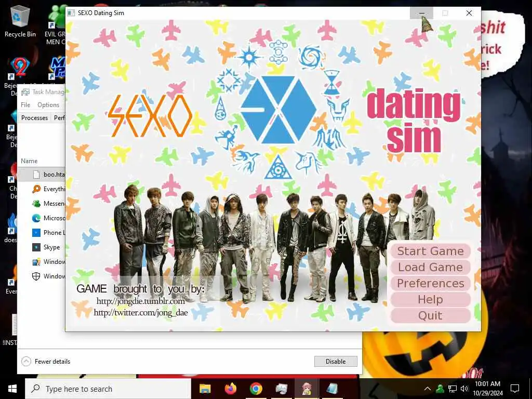
Task: Open the volume tray icon
Action: click(x=464, y=389)
